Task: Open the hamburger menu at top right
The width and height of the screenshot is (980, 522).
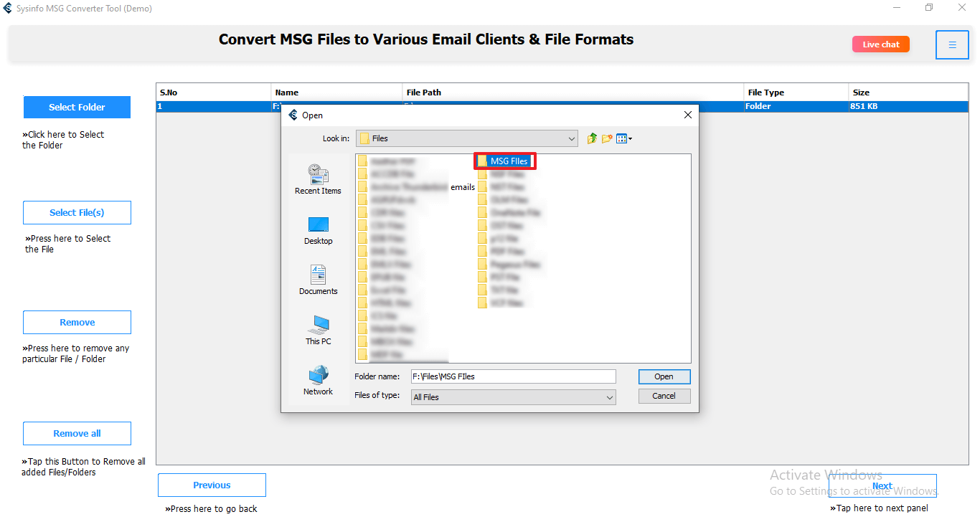Action: pos(952,45)
